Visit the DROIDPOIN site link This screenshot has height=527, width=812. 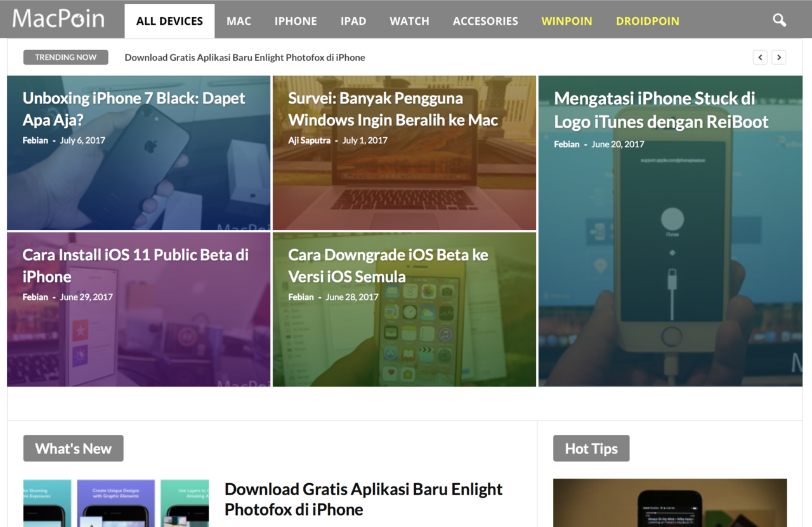pyautogui.click(x=648, y=21)
